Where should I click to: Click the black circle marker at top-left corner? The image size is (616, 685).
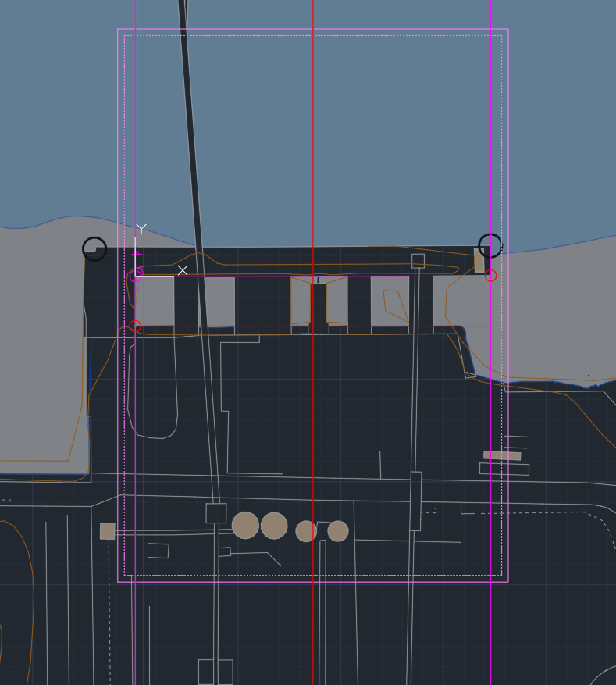click(94, 249)
